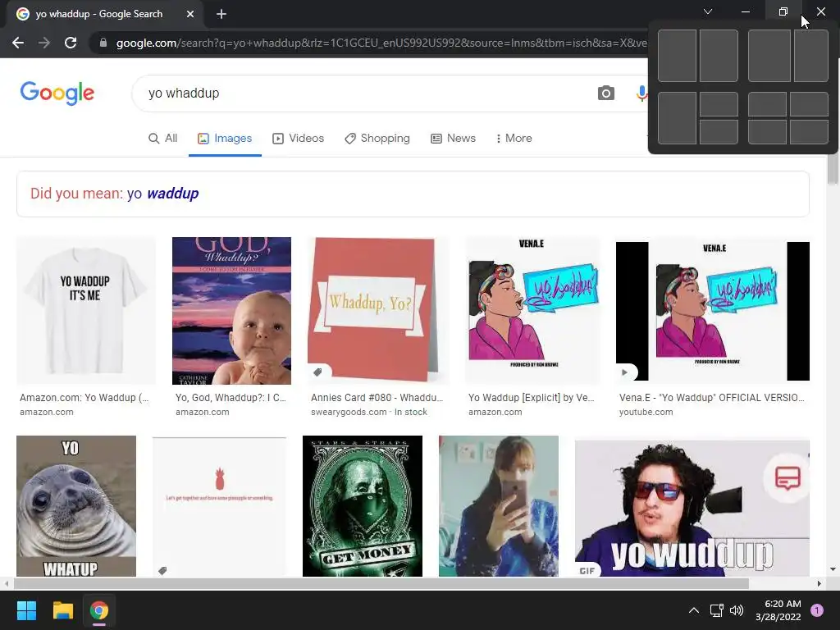Click the 'youtube.com' source text
This screenshot has height=630, width=840.
click(x=646, y=412)
